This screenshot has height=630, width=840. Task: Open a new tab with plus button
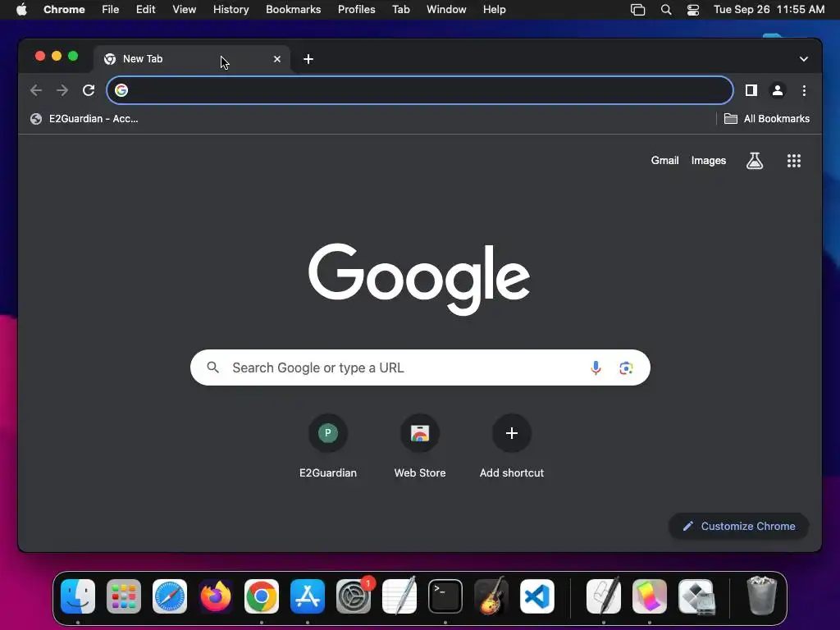[308, 59]
